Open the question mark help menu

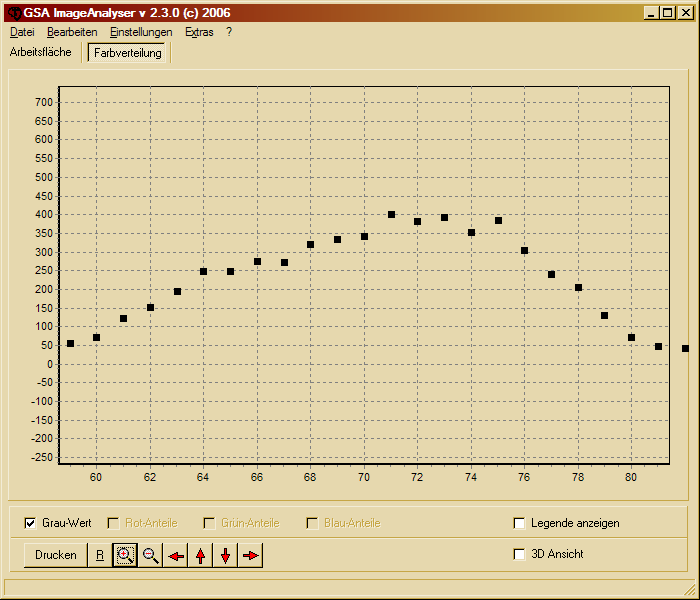229,32
